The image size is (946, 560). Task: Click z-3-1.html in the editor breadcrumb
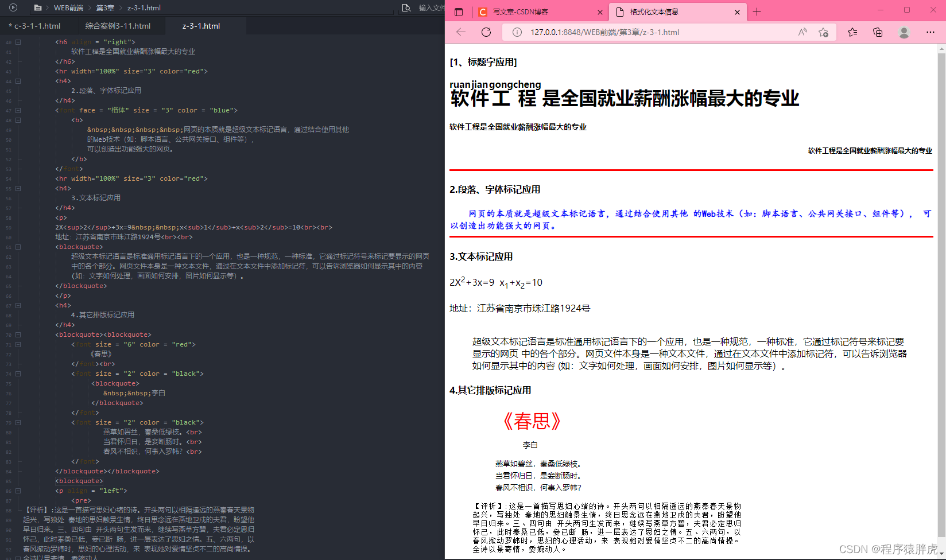click(x=144, y=8)
